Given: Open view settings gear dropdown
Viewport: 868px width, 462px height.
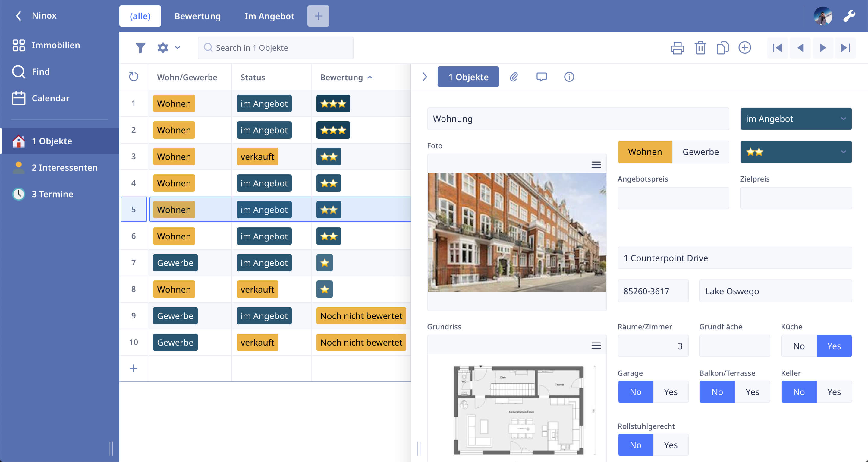Looking at the screenshot, I should [168, 48].
